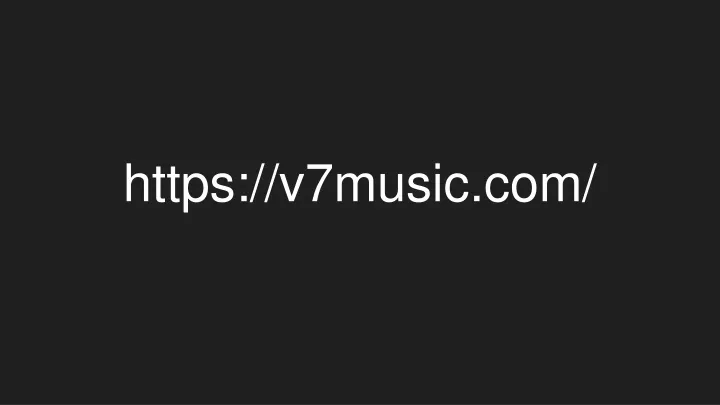Click the word "https" in the URL
Image resolution: width=720 pixels, height=405 pixels.
180,184
